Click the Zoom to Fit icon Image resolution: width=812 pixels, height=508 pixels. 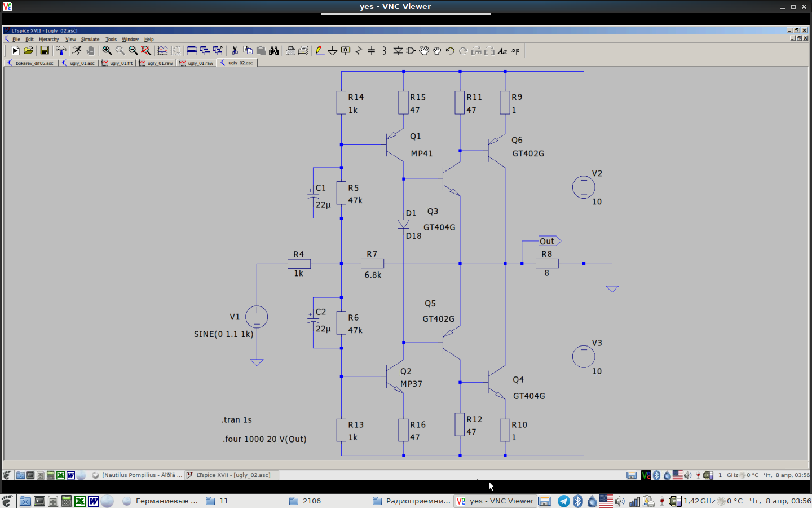pyautogui.click(x=146, y=51)
